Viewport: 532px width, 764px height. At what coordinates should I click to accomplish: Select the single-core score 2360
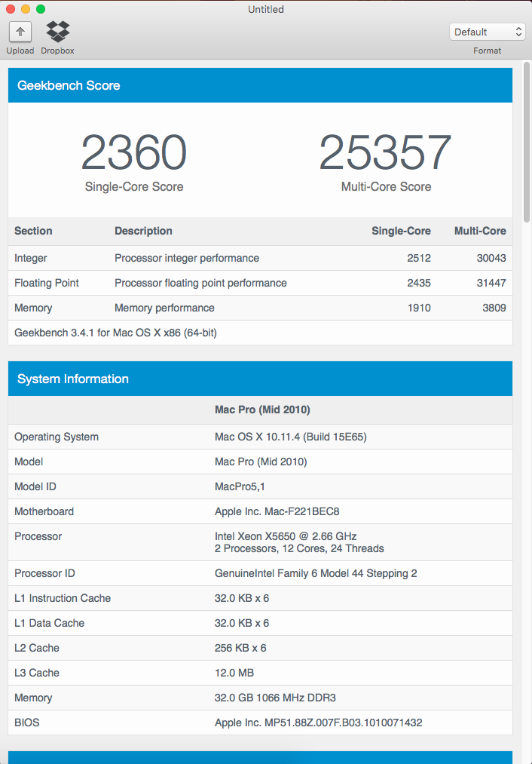click(x=134, y=152)
